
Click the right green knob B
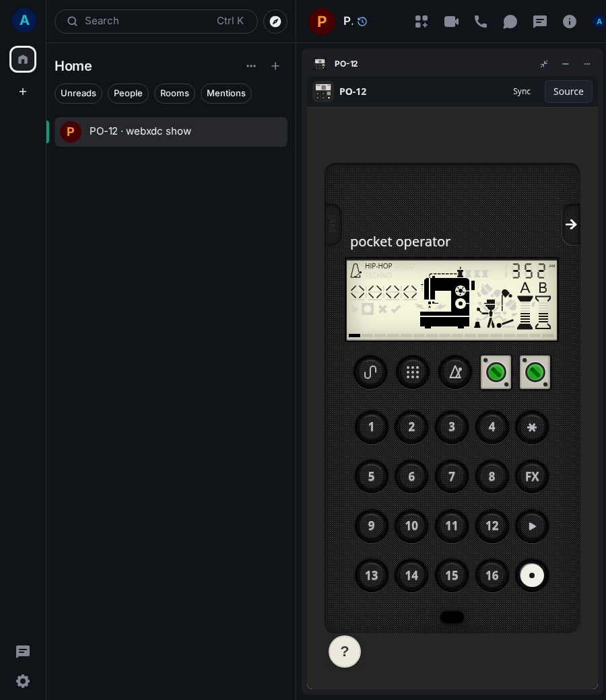point(535,372)
